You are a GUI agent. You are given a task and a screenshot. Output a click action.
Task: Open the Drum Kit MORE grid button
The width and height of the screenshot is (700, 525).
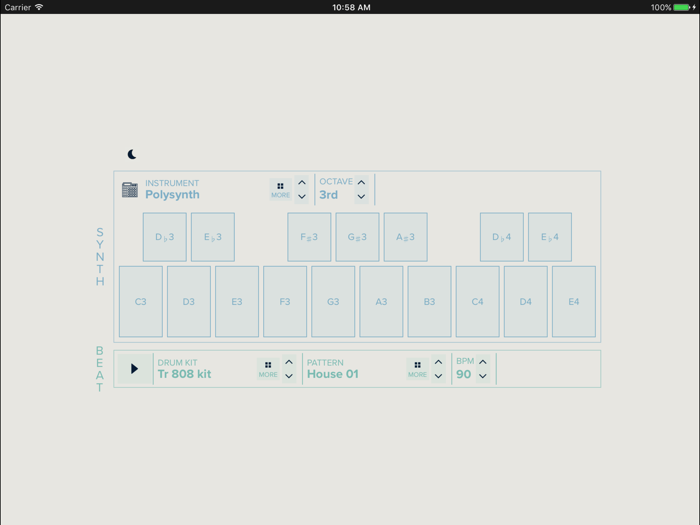tap(268, 369)
